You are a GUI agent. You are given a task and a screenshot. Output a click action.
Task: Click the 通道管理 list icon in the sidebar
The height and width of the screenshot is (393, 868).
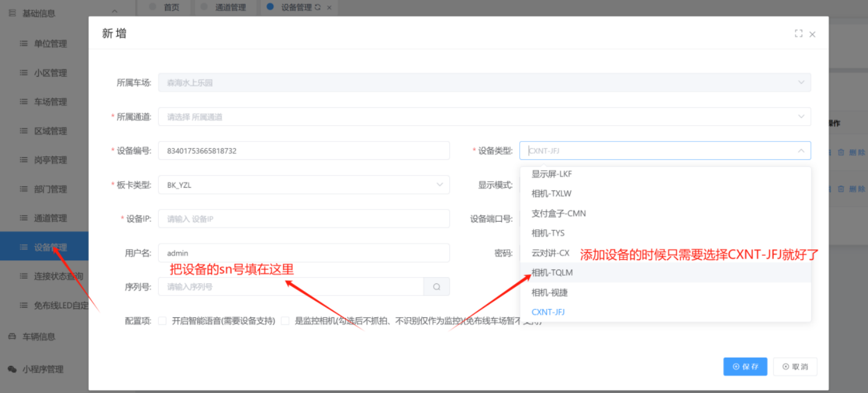click(x=24, y=218)
